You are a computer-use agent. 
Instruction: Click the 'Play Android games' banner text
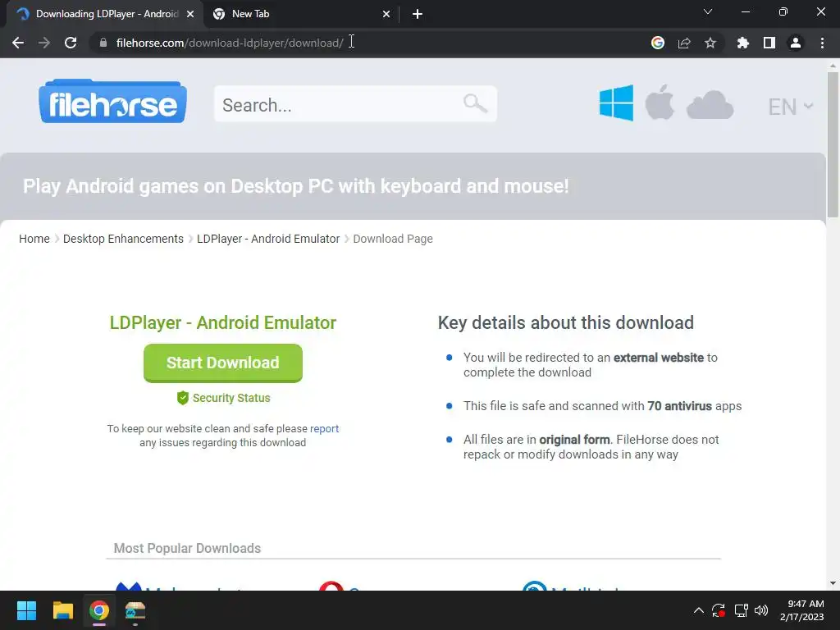point(295,186)
